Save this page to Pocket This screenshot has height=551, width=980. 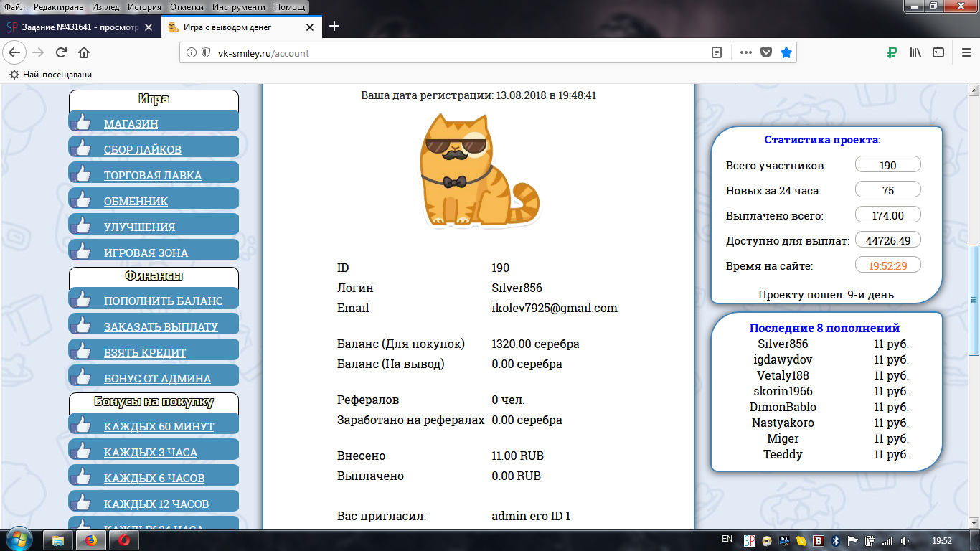coord(766,52)
